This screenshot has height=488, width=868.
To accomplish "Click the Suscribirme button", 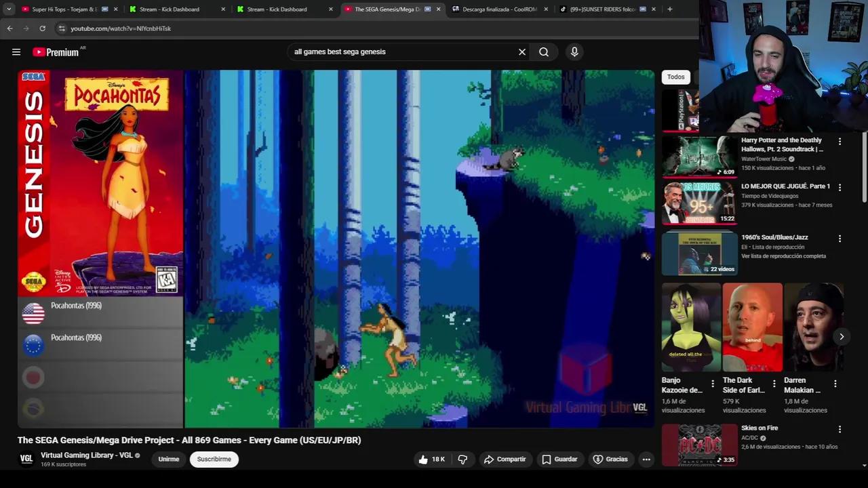I will pos(214,459).
